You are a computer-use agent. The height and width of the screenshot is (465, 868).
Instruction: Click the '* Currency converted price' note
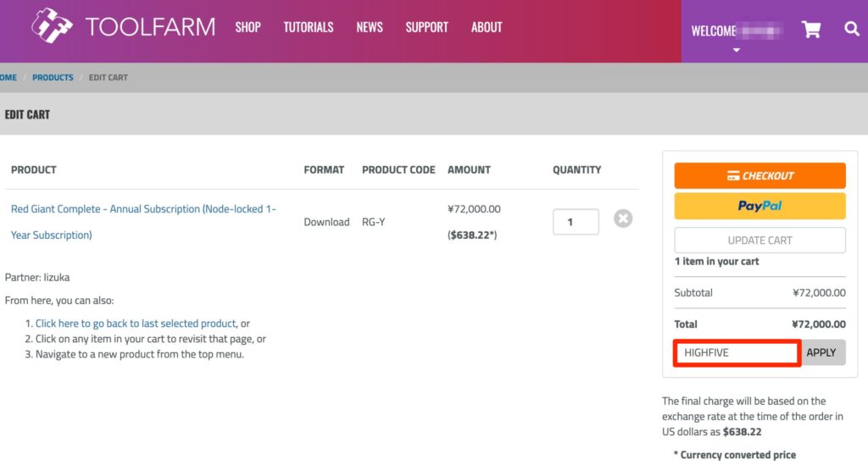pos(735,455)
